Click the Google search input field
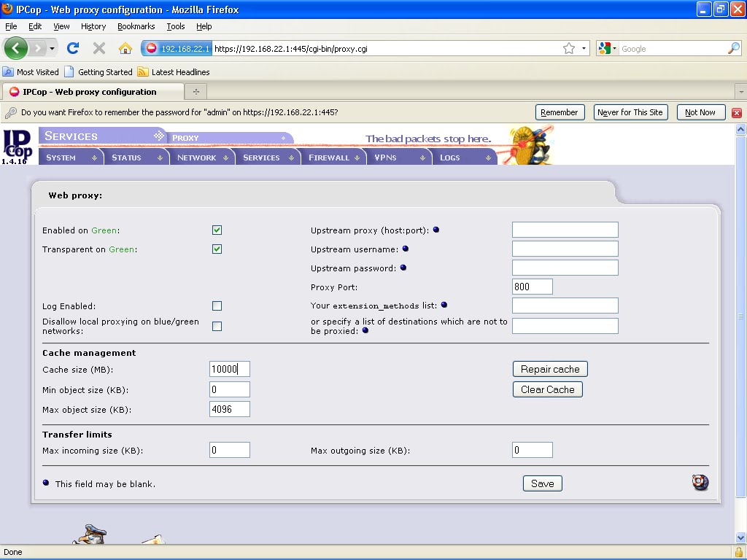 673,49
